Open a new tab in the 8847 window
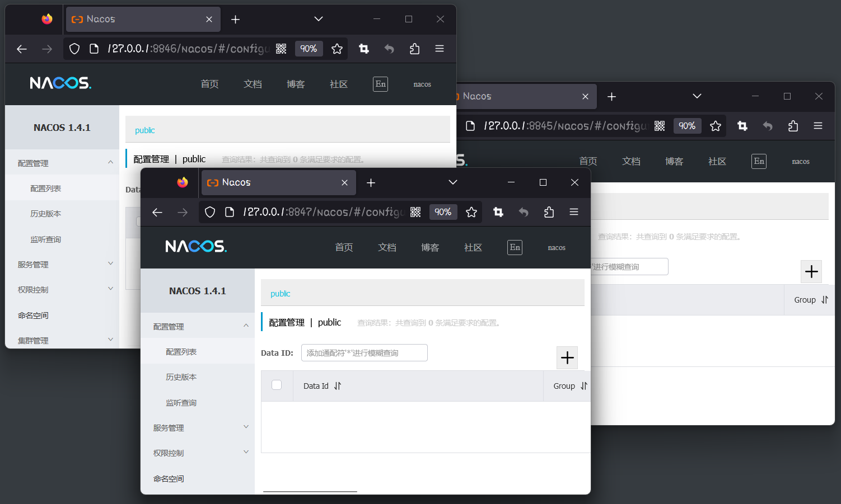Screen dimensions: 841x504 pos(371,182)
